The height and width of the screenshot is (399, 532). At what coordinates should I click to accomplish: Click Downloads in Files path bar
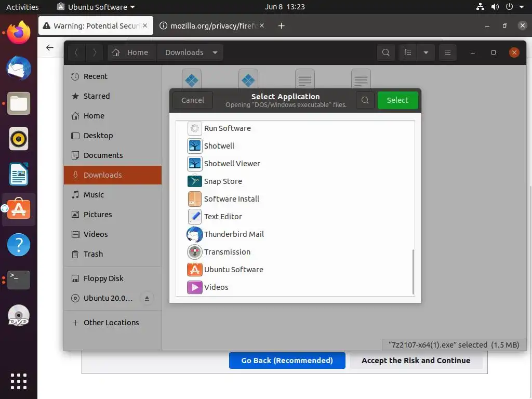(x=184, y=52)
